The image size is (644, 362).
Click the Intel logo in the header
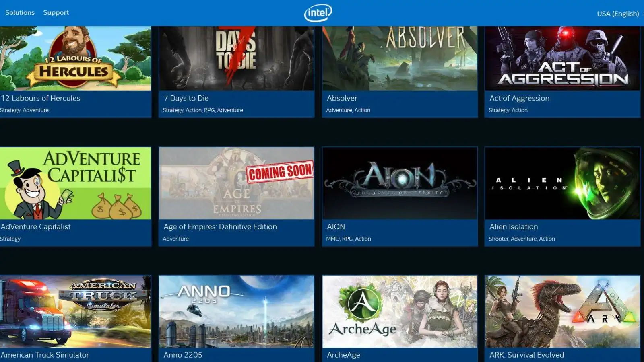(318, 12)
